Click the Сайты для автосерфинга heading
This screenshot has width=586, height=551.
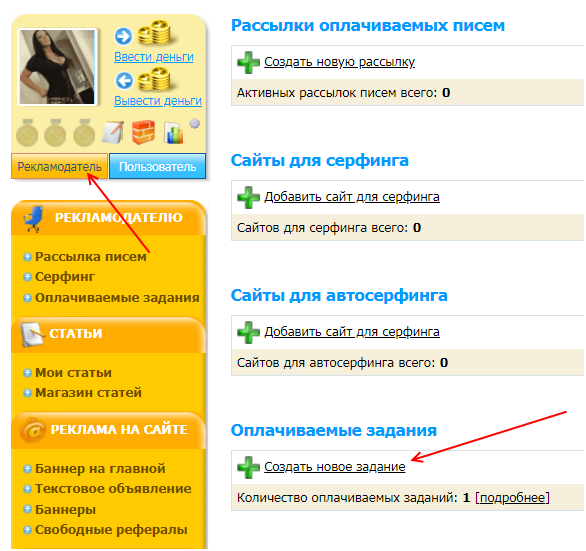tap(339, 295)
